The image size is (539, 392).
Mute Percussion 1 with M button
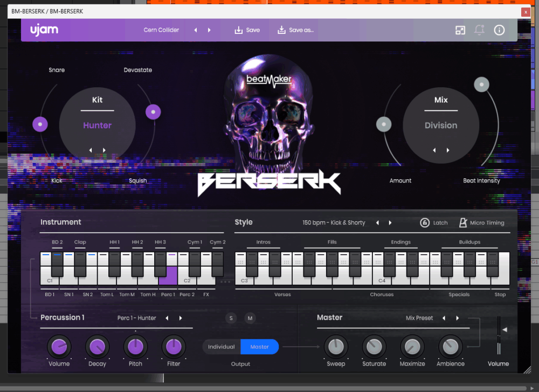(x=250, y=318)
